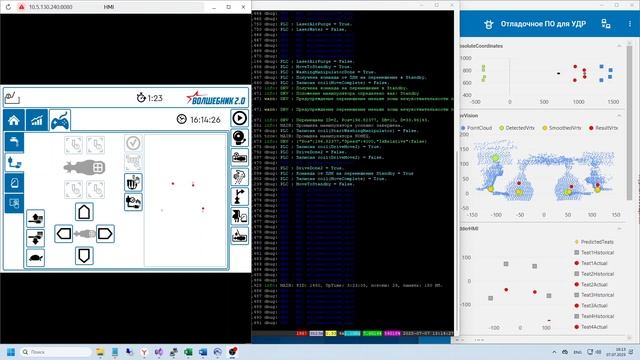Screen dimensions: 640x360
Task: Move manipulator right with the right arrow
Action: click(105, 234)
